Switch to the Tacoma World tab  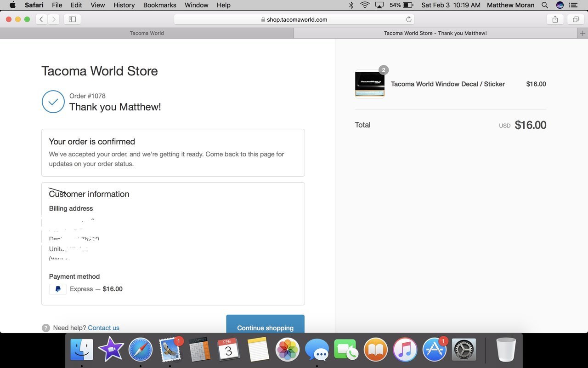147,33
